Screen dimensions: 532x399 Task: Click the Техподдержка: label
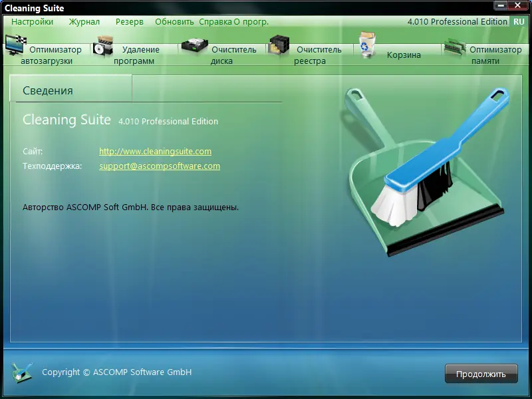[53, 166]
